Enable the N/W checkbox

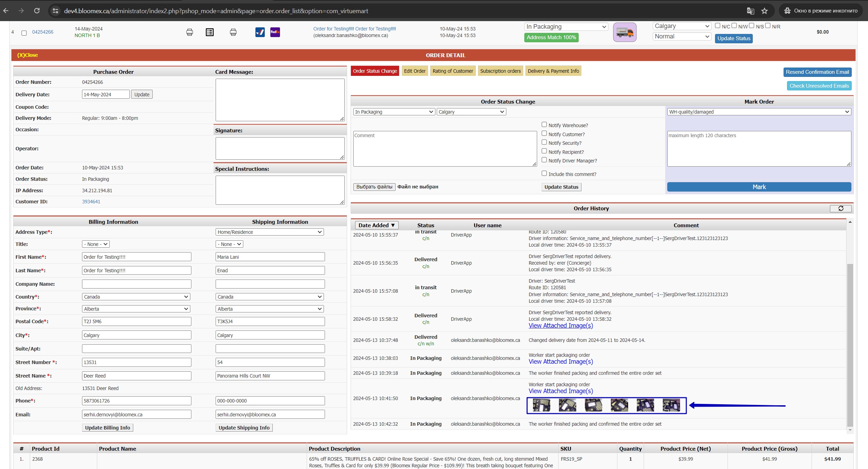tap(734, 26)
